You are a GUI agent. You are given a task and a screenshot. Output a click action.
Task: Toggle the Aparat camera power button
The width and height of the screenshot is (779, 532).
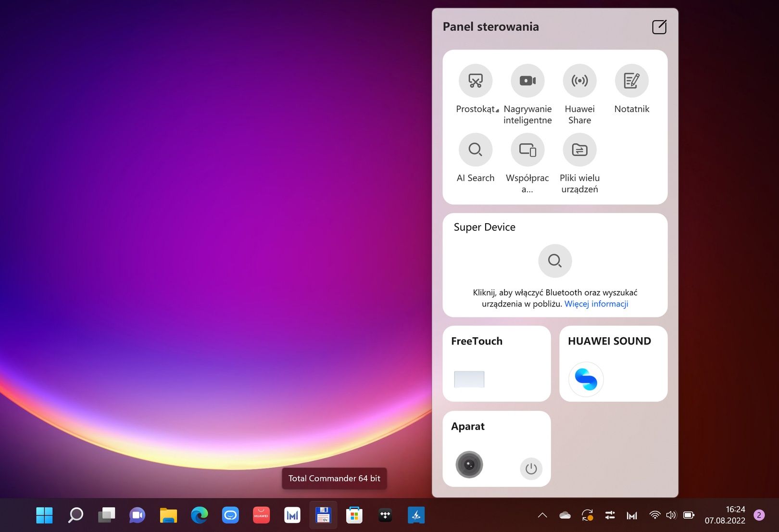531,469
